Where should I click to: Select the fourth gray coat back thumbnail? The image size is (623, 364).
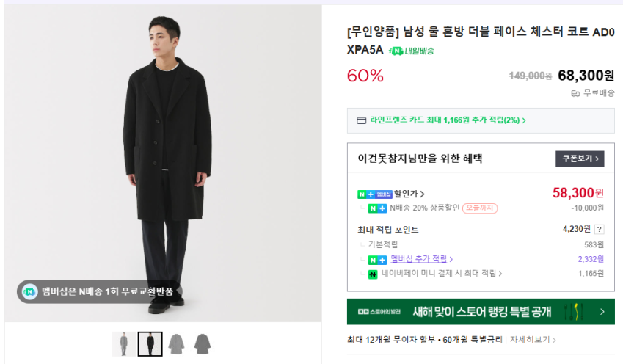coord(202,343)
